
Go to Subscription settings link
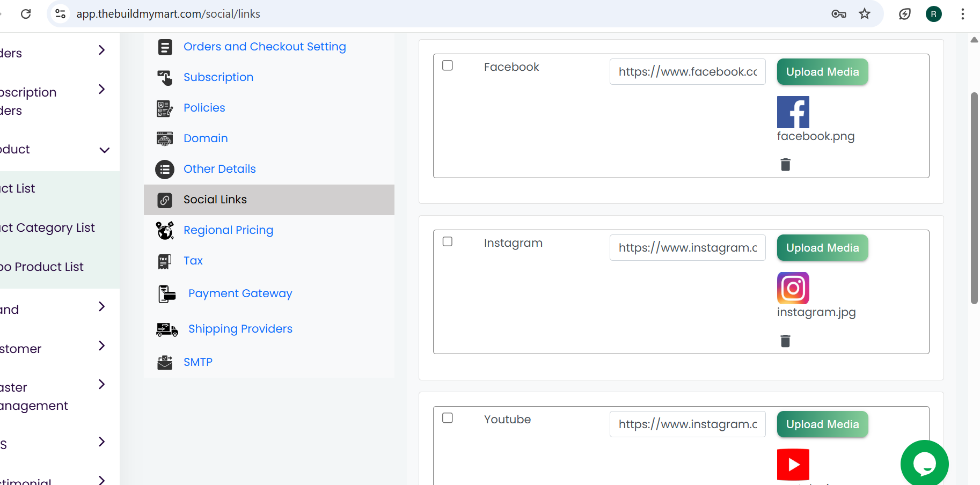click(x=218, y=77)
